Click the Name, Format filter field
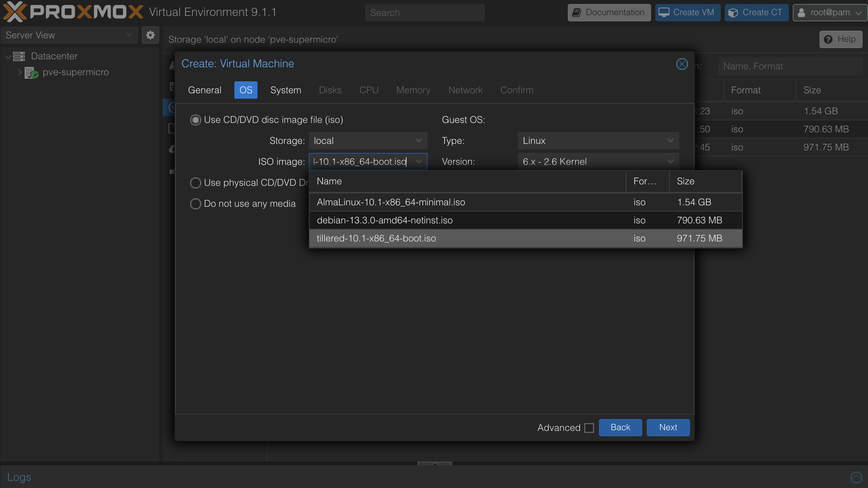This screenshot has width=868, height=488. pyautogui.click(x=790, y=66)
